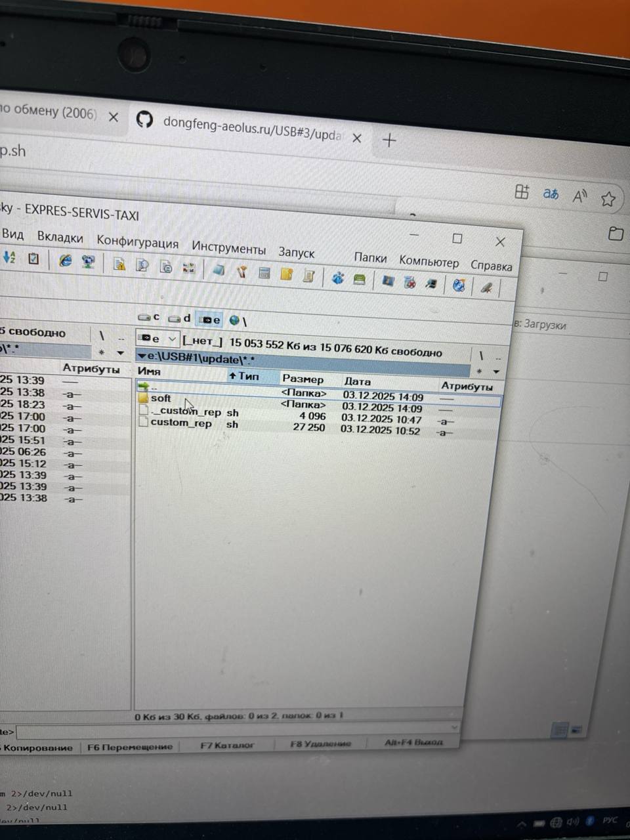Open the Инструменты menu
This screenshot has height=840, width=630.
pyautogui.click(x=228, y=248)
